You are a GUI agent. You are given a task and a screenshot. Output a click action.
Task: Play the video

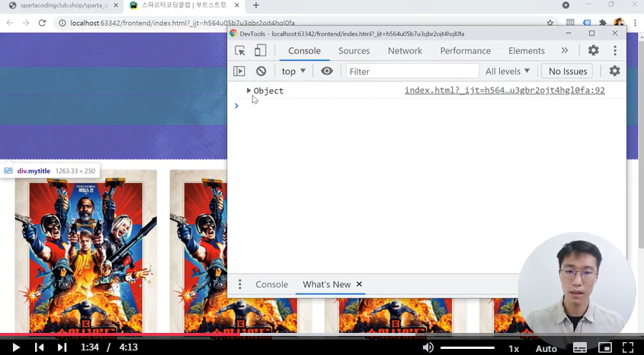[15, 347]
